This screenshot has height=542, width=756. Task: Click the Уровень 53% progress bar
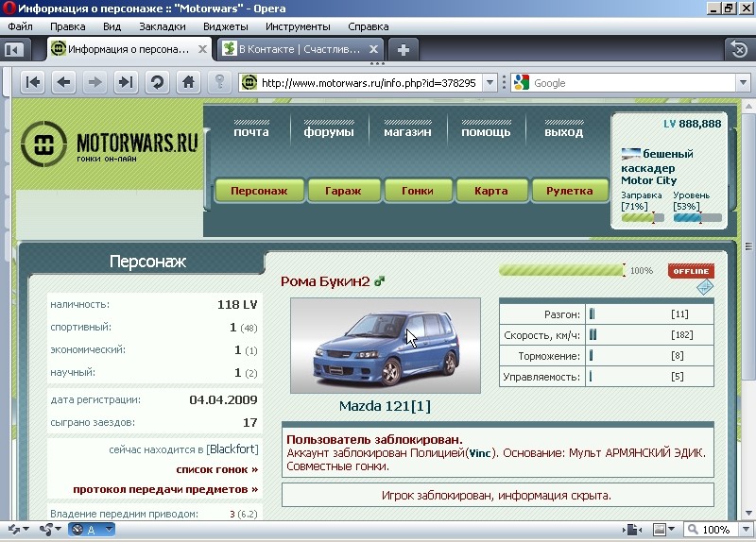coord(697,218)
